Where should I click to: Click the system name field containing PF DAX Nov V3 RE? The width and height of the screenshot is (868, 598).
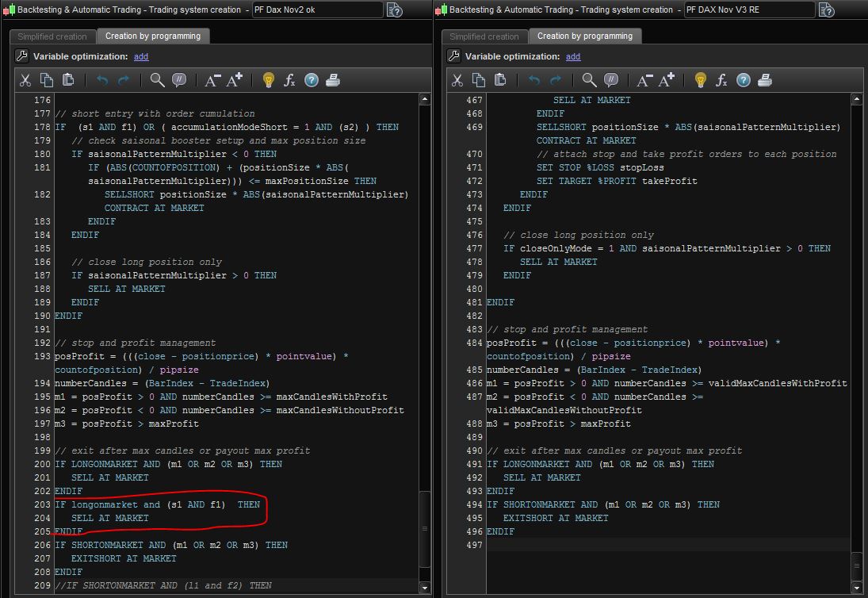[748, 10]
